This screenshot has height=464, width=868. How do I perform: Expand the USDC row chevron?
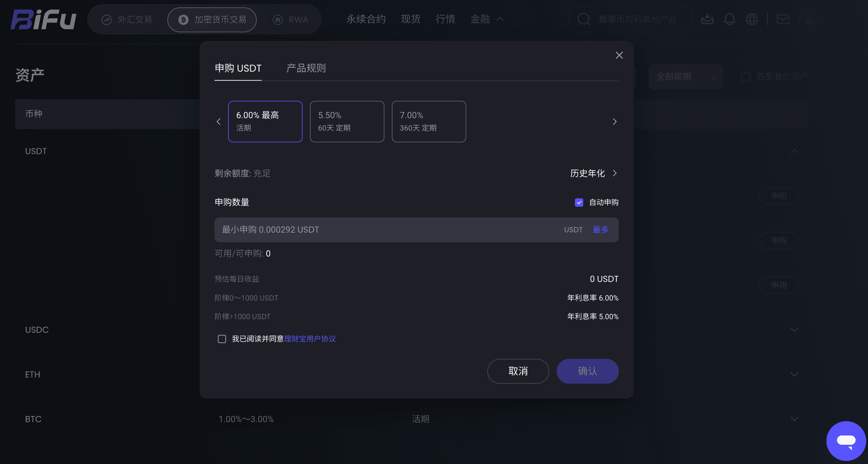coord(794,330)
